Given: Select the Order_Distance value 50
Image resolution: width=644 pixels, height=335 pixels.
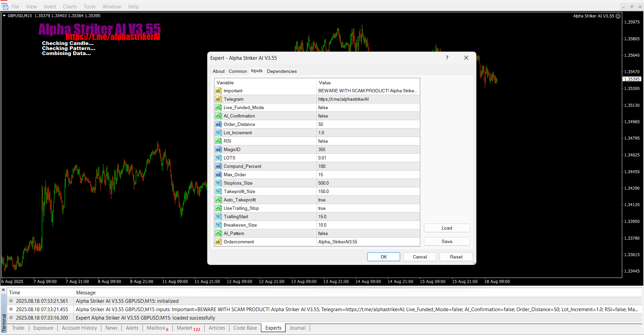Looking at the screenshot, I should [x=368, y=124].
